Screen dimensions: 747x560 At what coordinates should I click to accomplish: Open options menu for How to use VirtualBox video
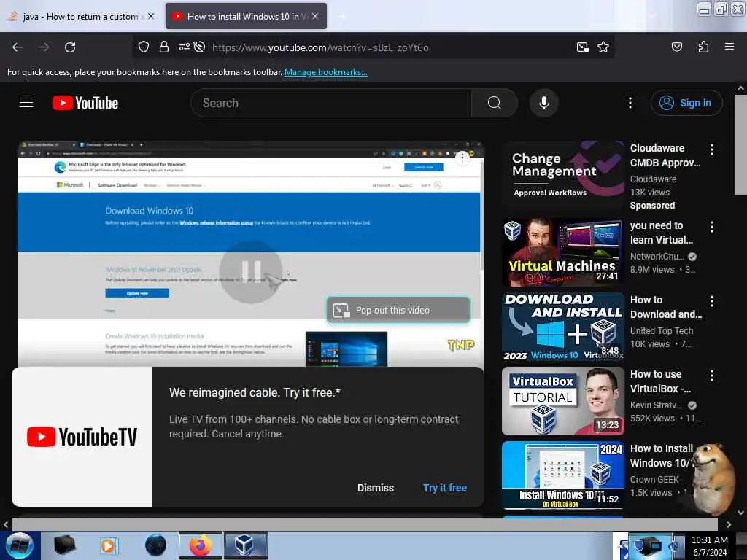click(712, 376)
